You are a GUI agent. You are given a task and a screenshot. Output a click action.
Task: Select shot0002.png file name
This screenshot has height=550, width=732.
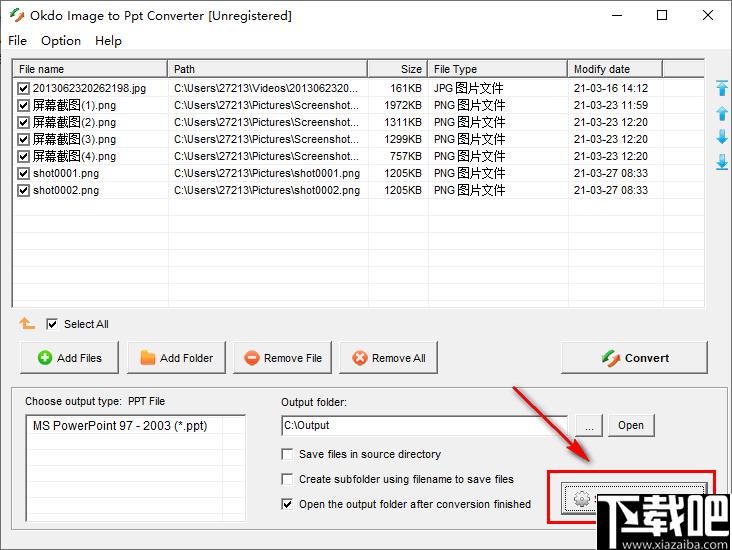[x=66, y=190]
